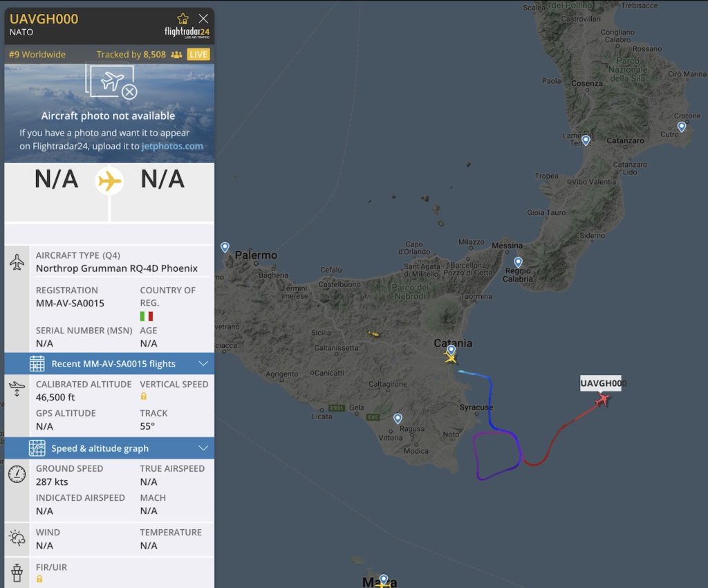
Task: Click the favorite star icon for UAVGH000
Action: [x=183, y=19]
